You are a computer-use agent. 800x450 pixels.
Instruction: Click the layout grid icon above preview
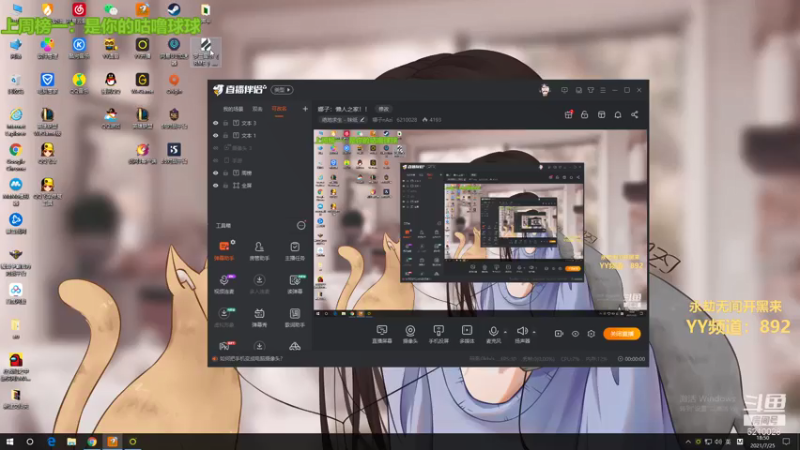click(602, 115)
